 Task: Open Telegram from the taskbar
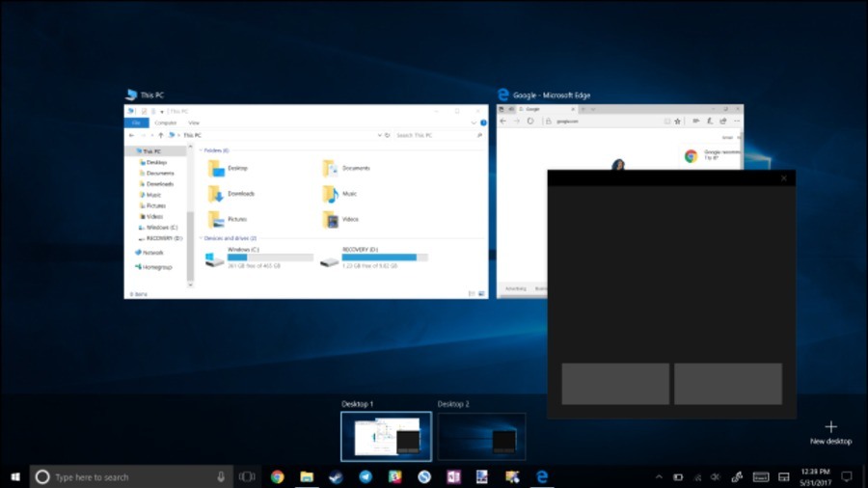point(366,476)
